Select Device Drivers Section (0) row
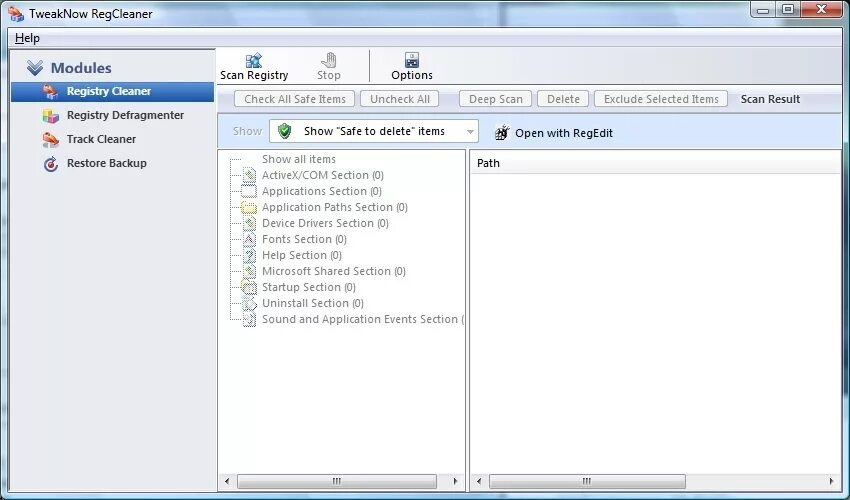This screenshot has height=500, width=850. point(325,223)
